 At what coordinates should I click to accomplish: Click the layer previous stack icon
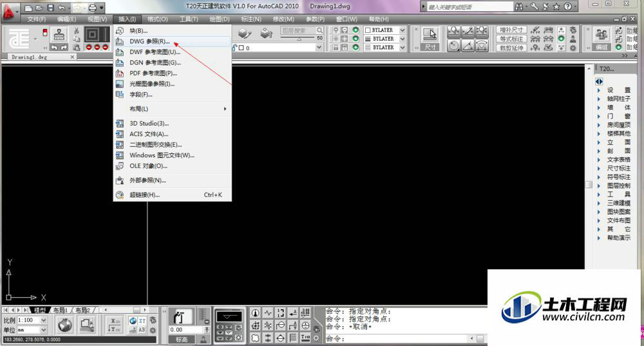pos(266,34)
